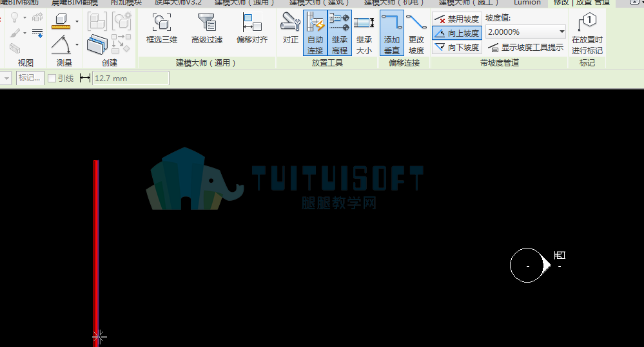644x347 pixels.
Task: Choose the 对正 justification tool
Action: pos(290,28)
